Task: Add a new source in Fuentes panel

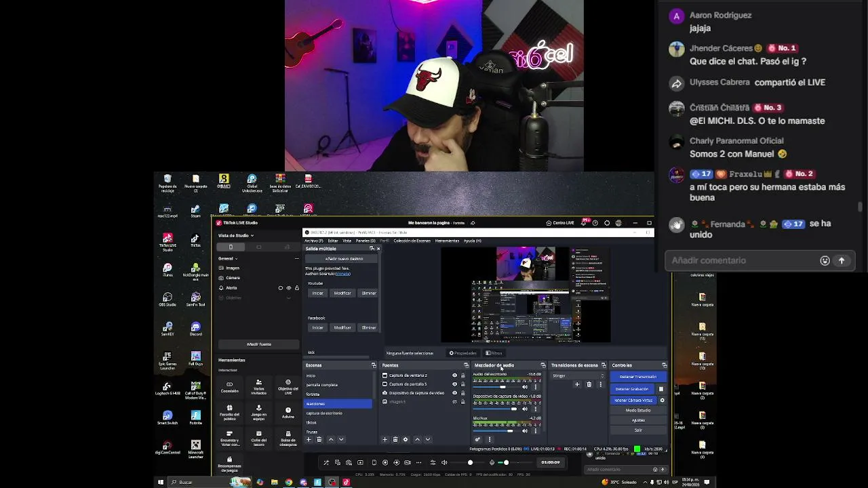Action: coord(384,439)
